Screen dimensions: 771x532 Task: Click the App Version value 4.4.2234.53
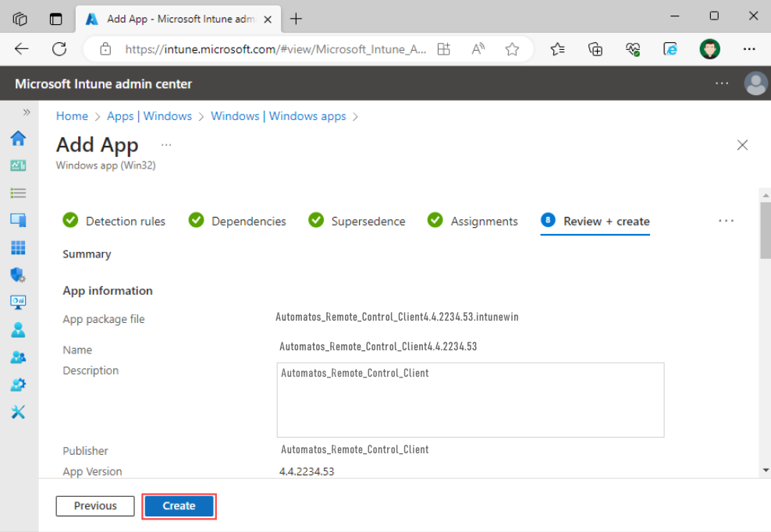307,471
